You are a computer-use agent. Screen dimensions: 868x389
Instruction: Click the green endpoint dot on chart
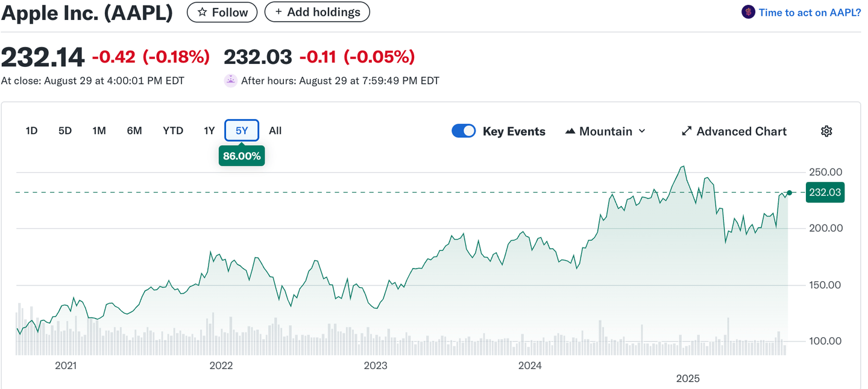pyautogui.click(x=789, y=193)
